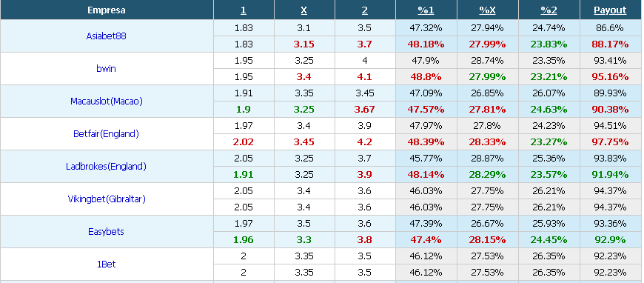Sort by the 1 column header
The image size is (644, 283).
pyautogui.click(x=244, y=10)
